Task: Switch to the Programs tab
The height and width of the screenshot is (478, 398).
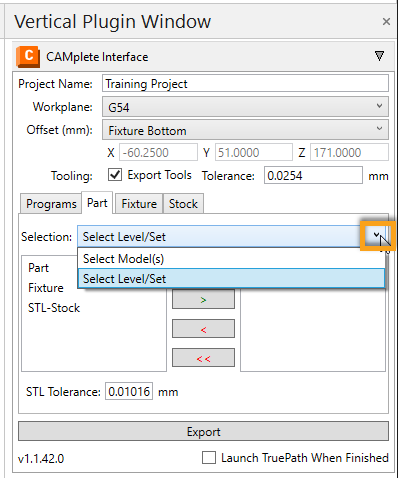Action: tap(51, 204)
